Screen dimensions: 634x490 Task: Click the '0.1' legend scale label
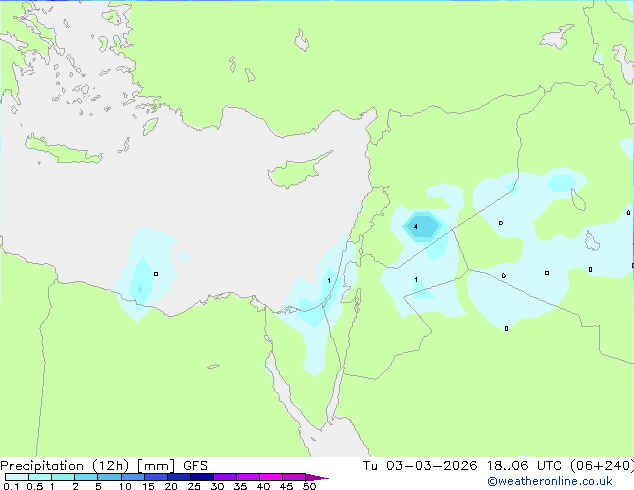[x=11, y=486]
